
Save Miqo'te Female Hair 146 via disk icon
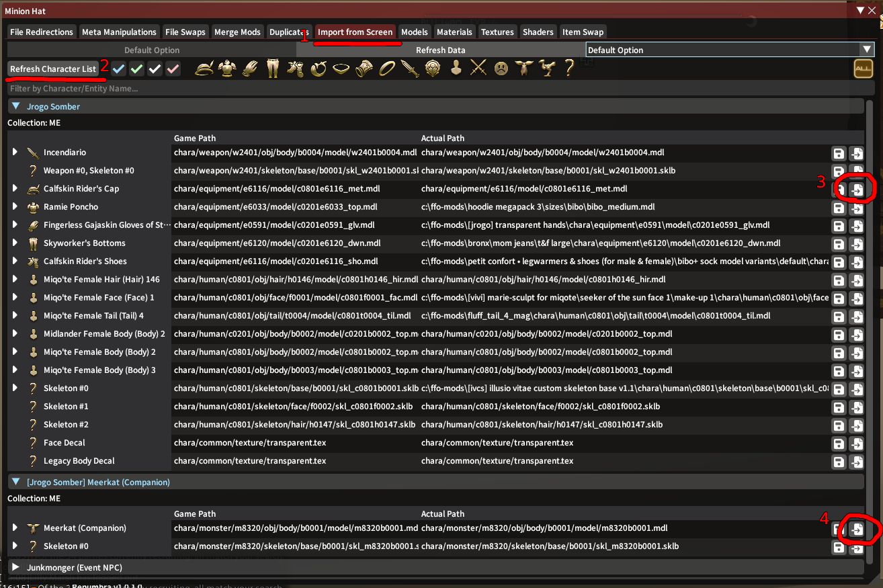[x=839, y=280]
